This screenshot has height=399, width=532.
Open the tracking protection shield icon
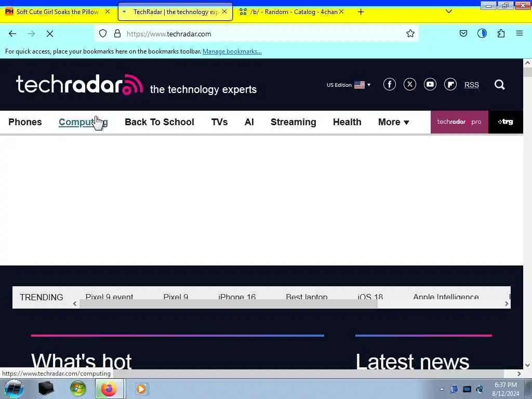click(103, 34)
